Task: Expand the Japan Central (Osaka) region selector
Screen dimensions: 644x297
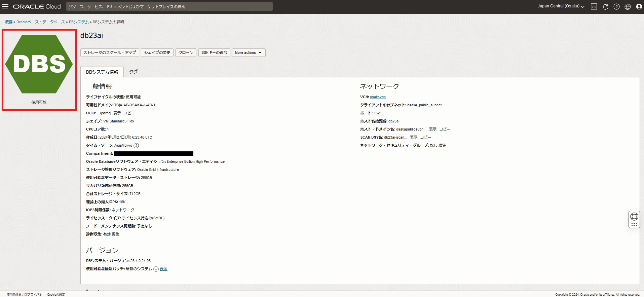Action: tap(561, 6)
